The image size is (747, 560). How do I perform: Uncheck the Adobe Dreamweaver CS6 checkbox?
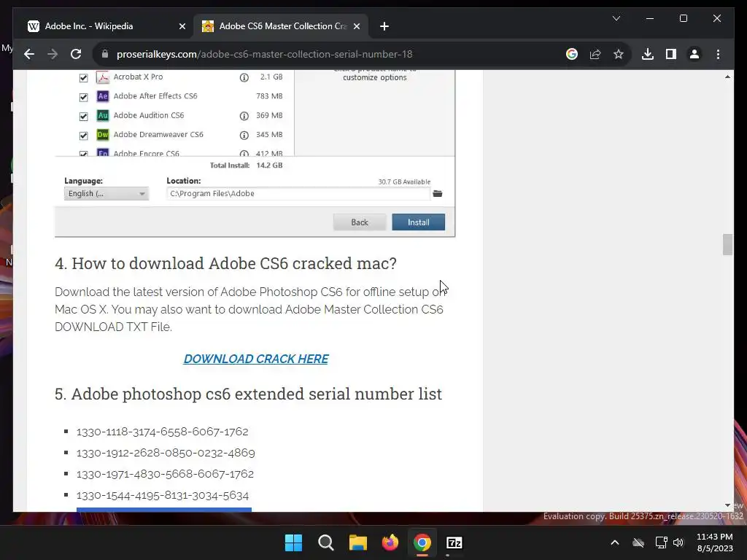click(x=83, y=136)
